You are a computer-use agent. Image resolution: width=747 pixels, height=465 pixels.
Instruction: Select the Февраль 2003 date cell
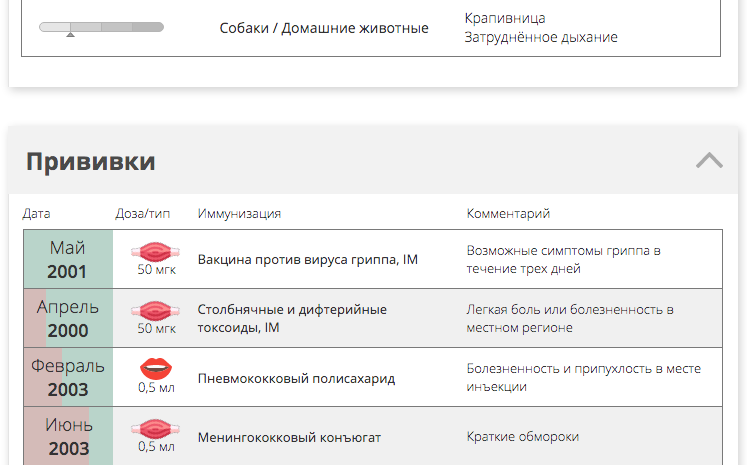(68, 377)
